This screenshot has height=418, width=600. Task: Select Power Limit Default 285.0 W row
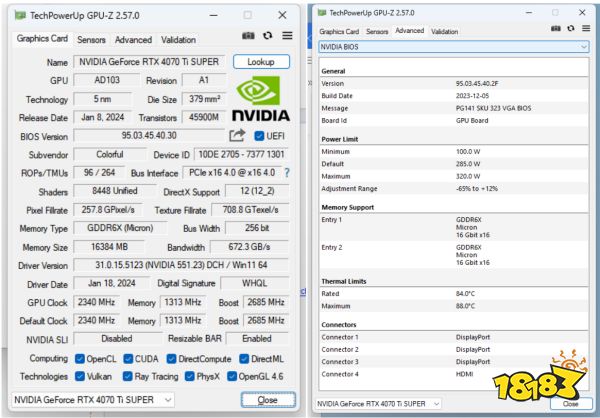click(x=454, y=164)
